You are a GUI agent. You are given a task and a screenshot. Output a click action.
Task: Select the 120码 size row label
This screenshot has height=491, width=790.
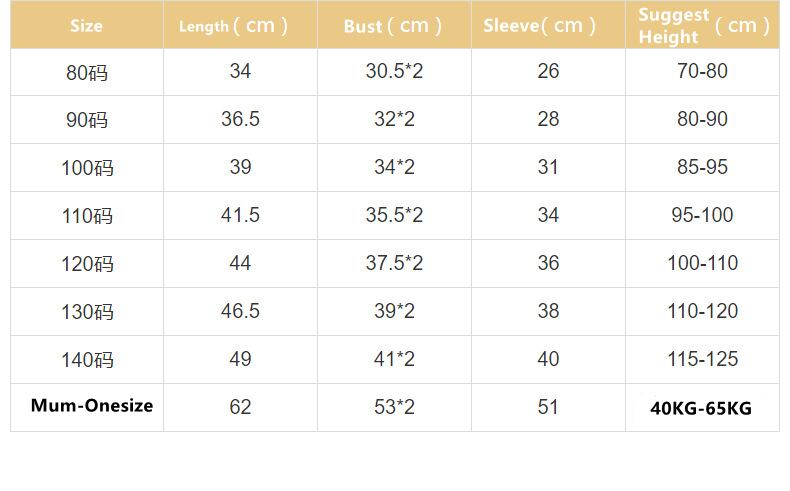tap(87, 264)
